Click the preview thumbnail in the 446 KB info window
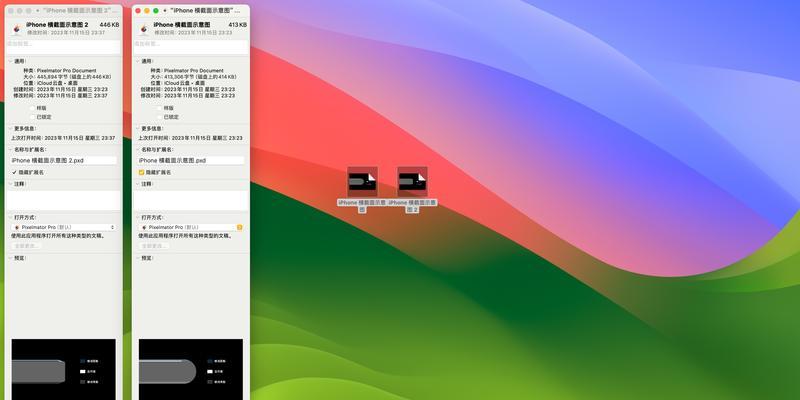Image resolution: width=800 pixels, height=400 pixels. 64,369
